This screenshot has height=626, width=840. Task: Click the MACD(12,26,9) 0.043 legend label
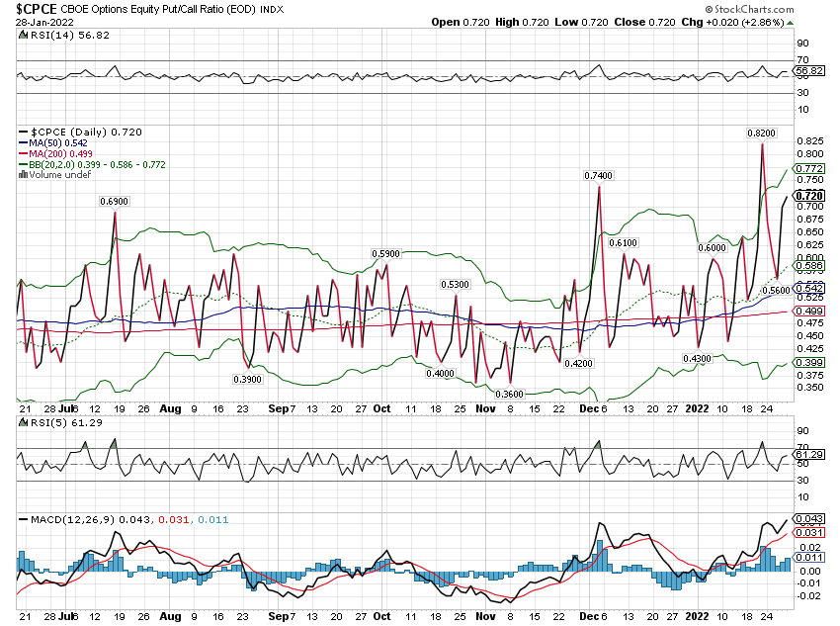coord(90,519)
